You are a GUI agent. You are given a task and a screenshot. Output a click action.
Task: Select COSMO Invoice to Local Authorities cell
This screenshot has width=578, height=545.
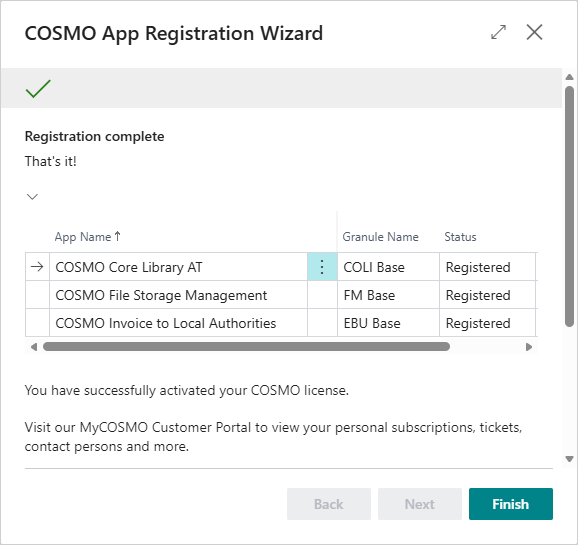point(178,323)
